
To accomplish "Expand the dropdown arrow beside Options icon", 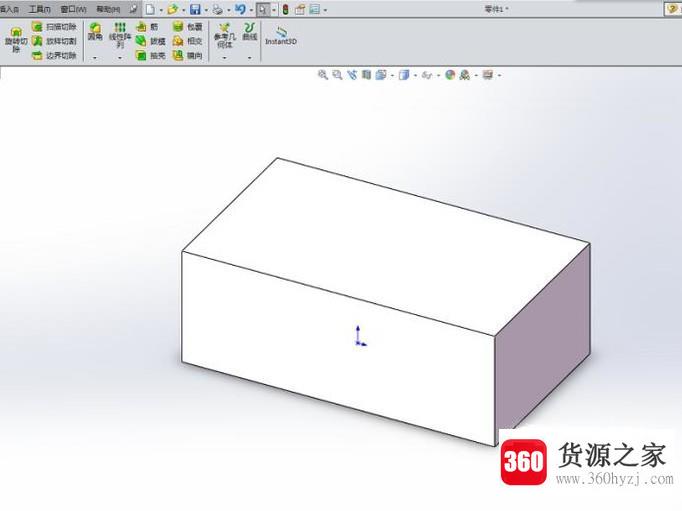I will 325,10.
